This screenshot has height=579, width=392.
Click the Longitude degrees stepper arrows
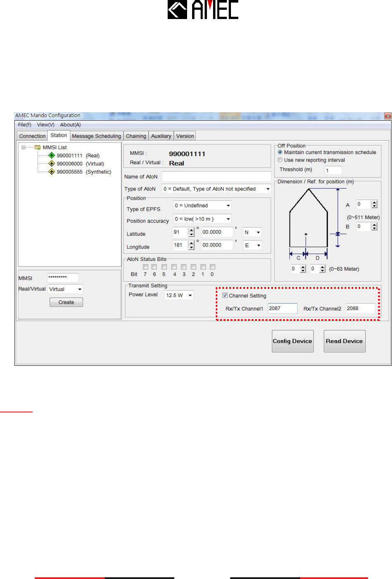[x=191, y=245]
